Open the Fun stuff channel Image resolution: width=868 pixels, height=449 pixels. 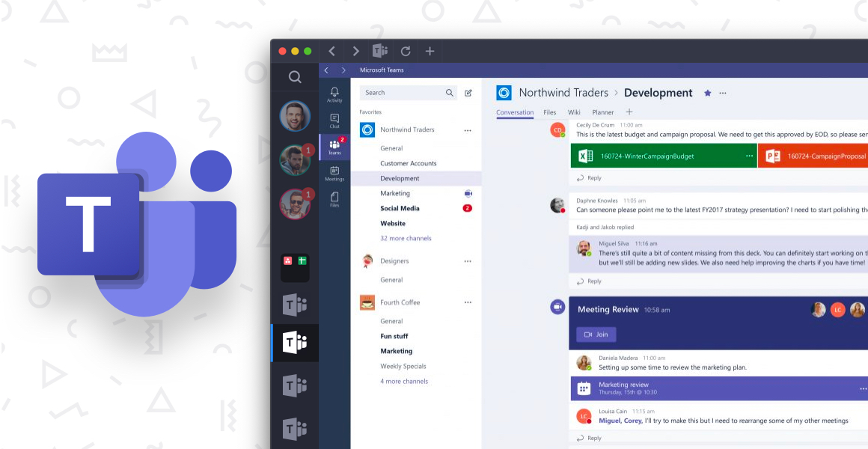pyautogui.click(x=394, y=336)
